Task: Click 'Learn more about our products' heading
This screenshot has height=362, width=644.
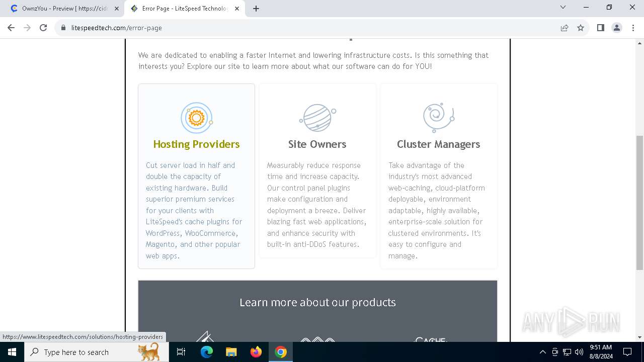Action: tap(317, 302)
